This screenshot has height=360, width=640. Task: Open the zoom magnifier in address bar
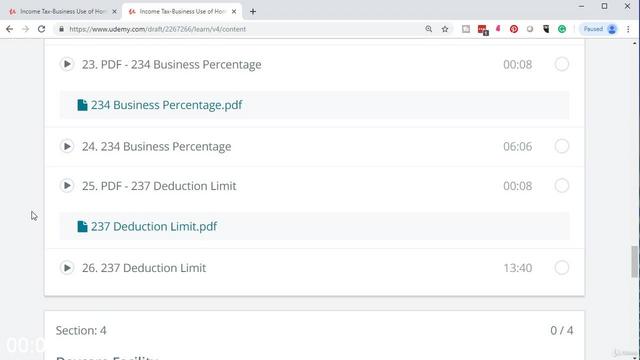pyautogui.click(x=429, y=29)
